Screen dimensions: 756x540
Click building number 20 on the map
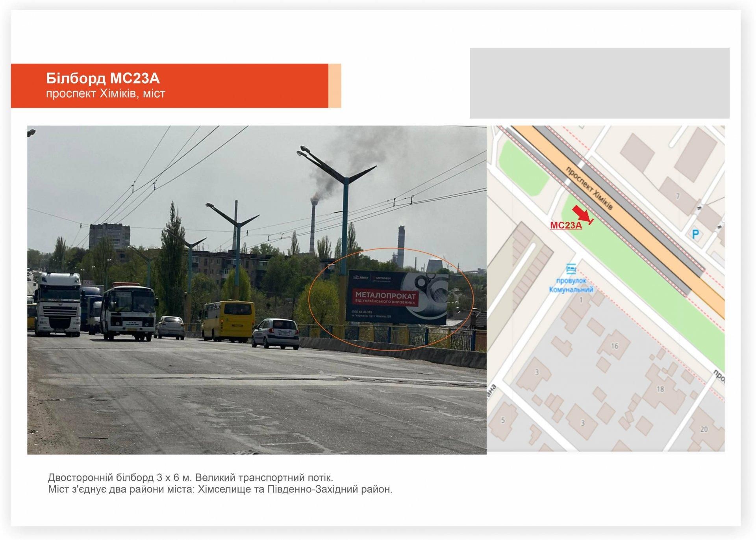click(704, 429)
